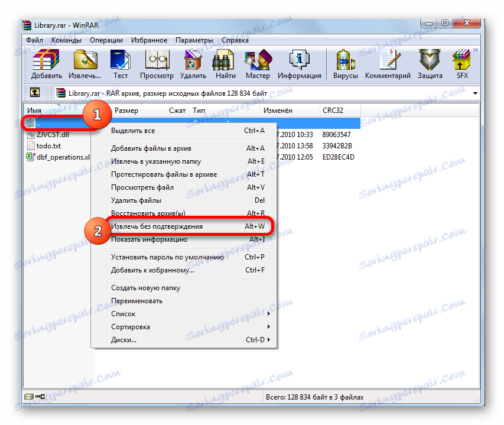Open the Операции menu

(106, 40)
